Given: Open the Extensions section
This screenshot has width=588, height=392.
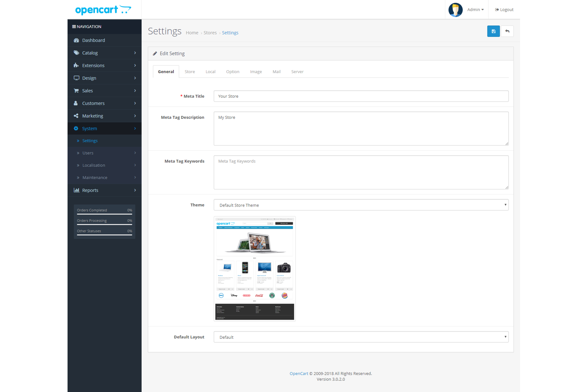Looking at the screenshot, I should click(76, 65).
